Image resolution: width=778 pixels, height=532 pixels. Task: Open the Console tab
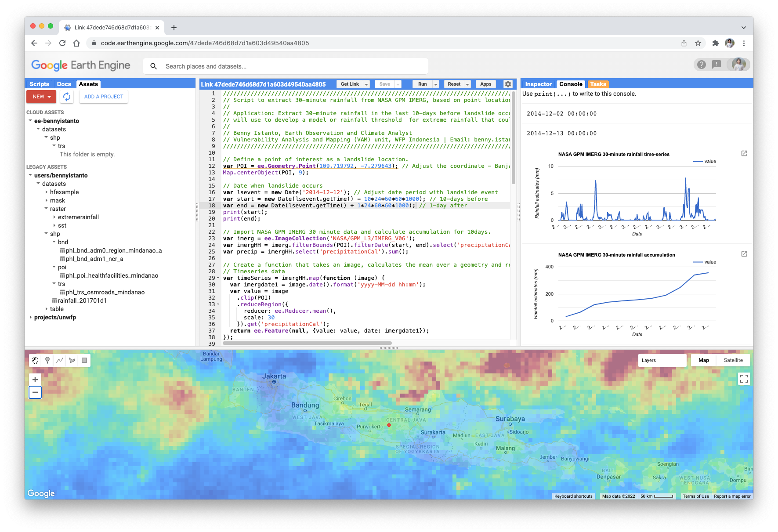pyautogui.click(x=571, y=84)
